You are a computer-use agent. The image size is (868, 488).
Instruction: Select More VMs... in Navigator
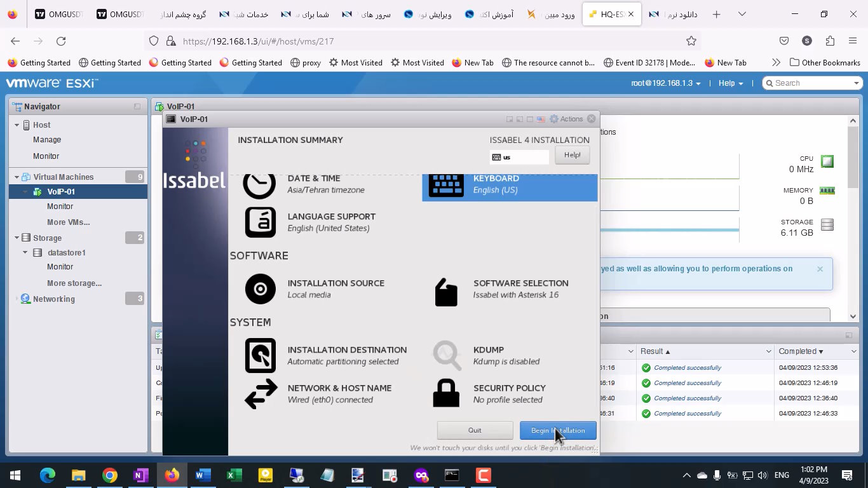(x=68, y=222)
